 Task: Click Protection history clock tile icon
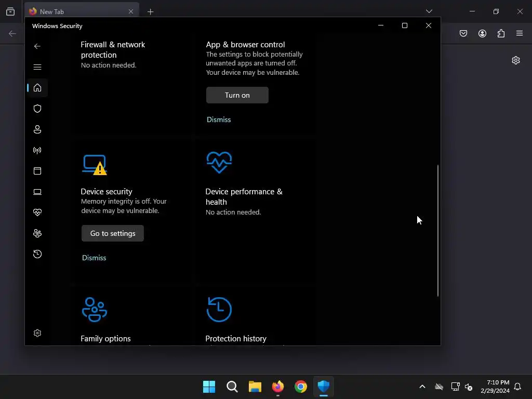tap(219, 310)
